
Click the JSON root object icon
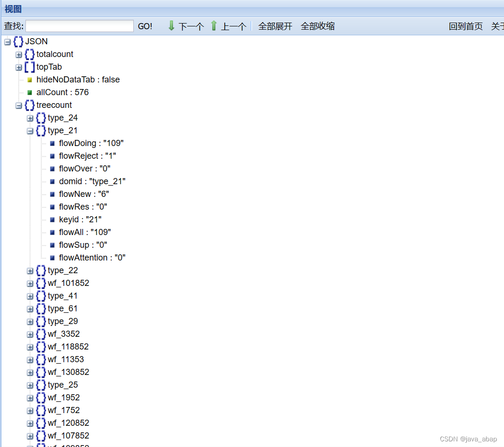click(18, 41)
